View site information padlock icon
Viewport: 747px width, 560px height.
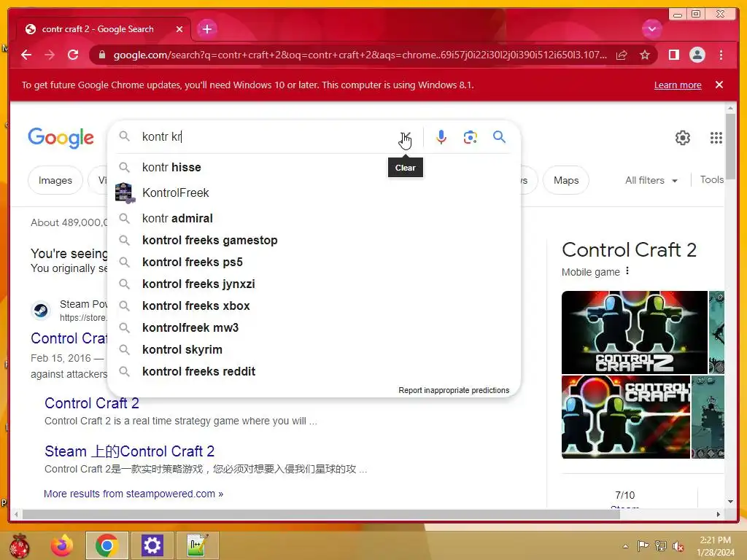point(101,55)
